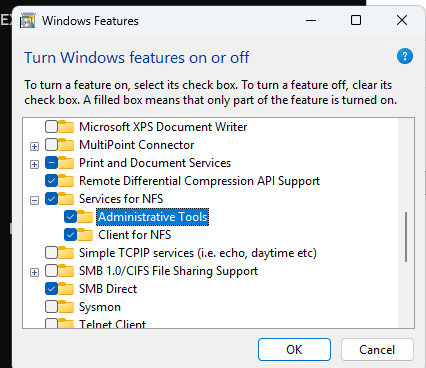The image size is (426, 368).
Task: Click the folder icon next to Print and Document Services
Action: click(66, 163)
